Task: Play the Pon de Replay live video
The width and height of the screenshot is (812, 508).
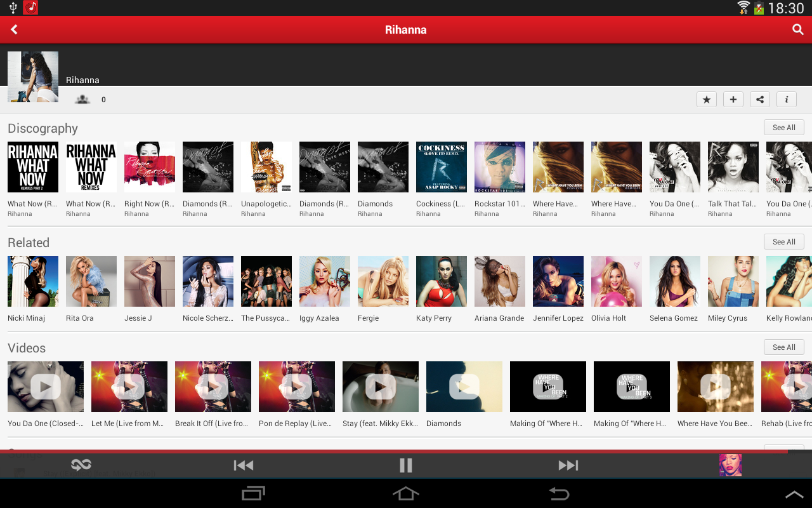Action: [x=297, y=387]
